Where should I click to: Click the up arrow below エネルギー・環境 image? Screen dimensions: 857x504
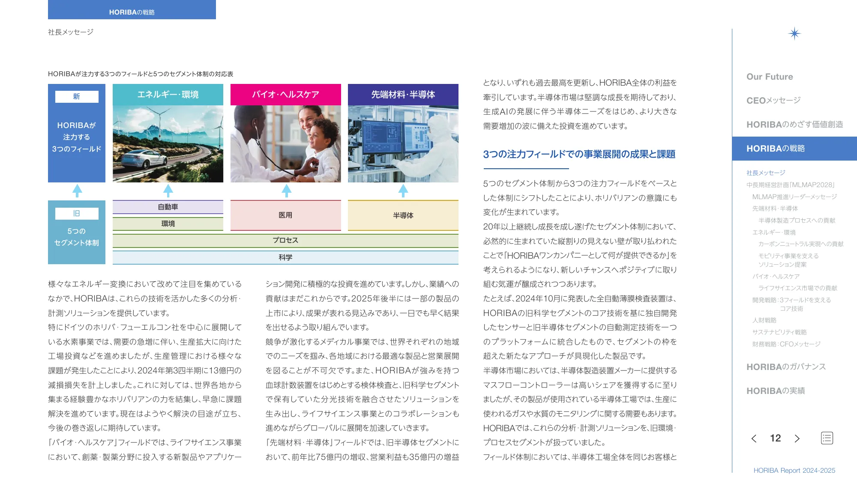click(x=168, y=191)
